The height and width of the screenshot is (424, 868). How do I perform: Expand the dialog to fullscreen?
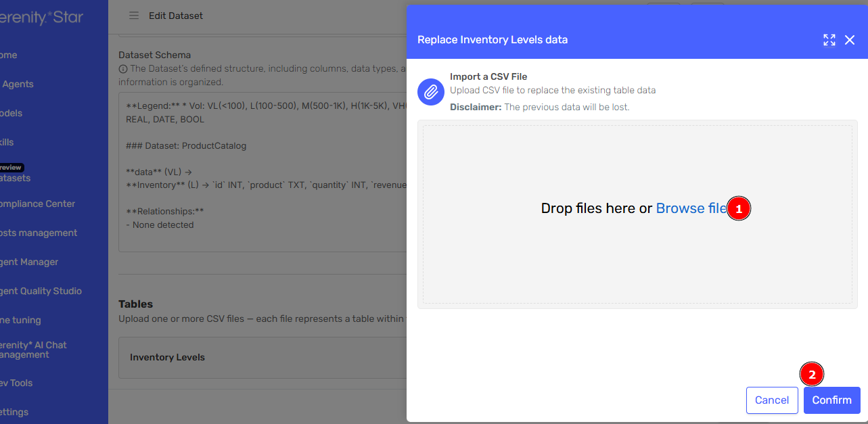point(829,40)
